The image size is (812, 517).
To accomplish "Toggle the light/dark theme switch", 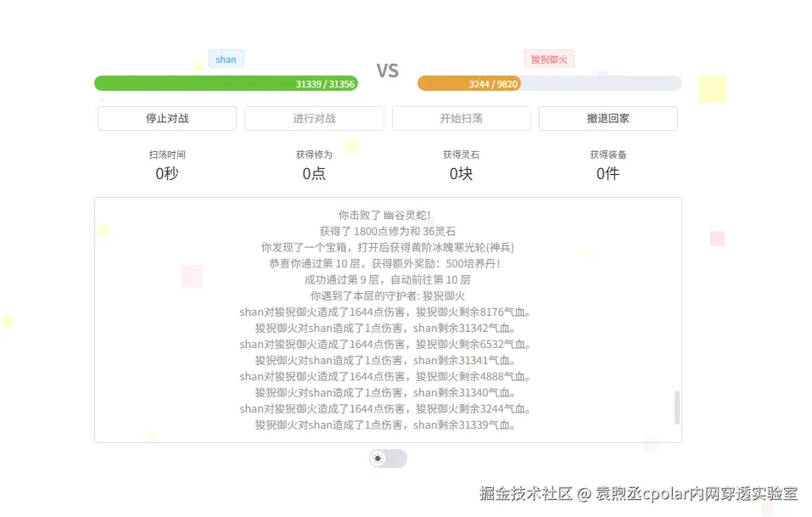I will [388, 458].
